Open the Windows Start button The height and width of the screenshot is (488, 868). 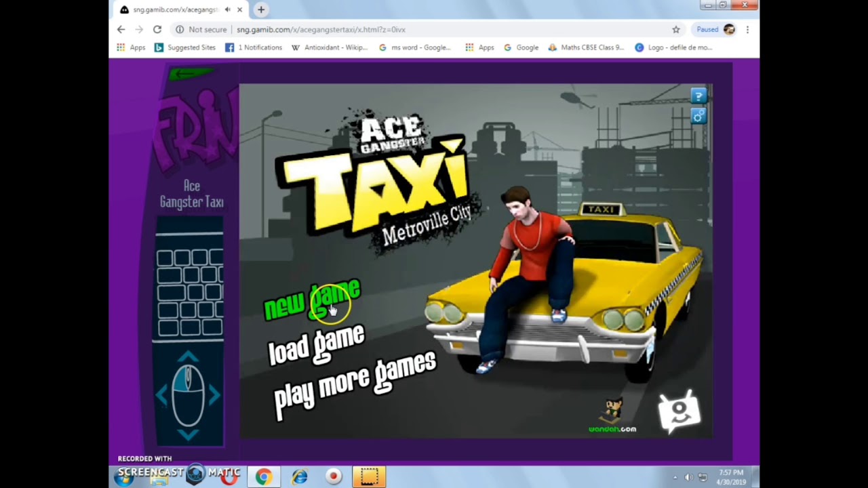point(123,476)
